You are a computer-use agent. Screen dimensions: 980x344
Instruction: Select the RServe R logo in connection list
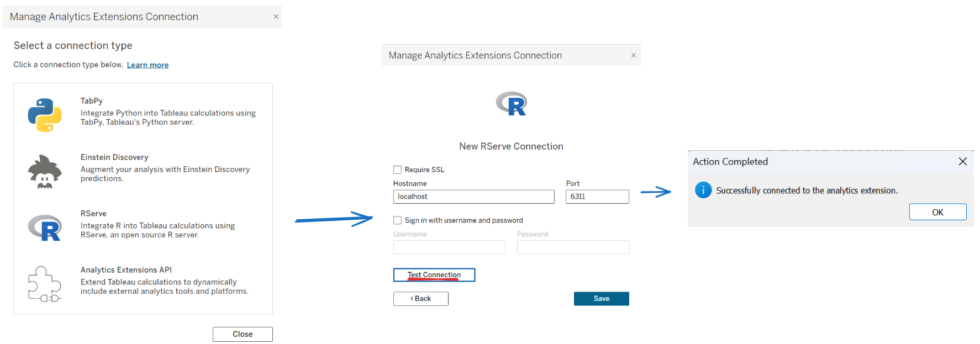[x=45, y=227]
